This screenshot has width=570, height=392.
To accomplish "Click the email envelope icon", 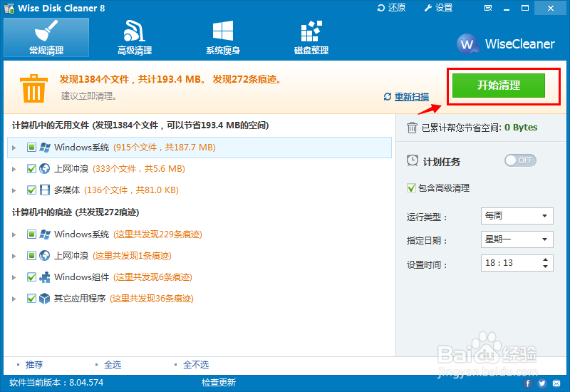I will [556, 383].
